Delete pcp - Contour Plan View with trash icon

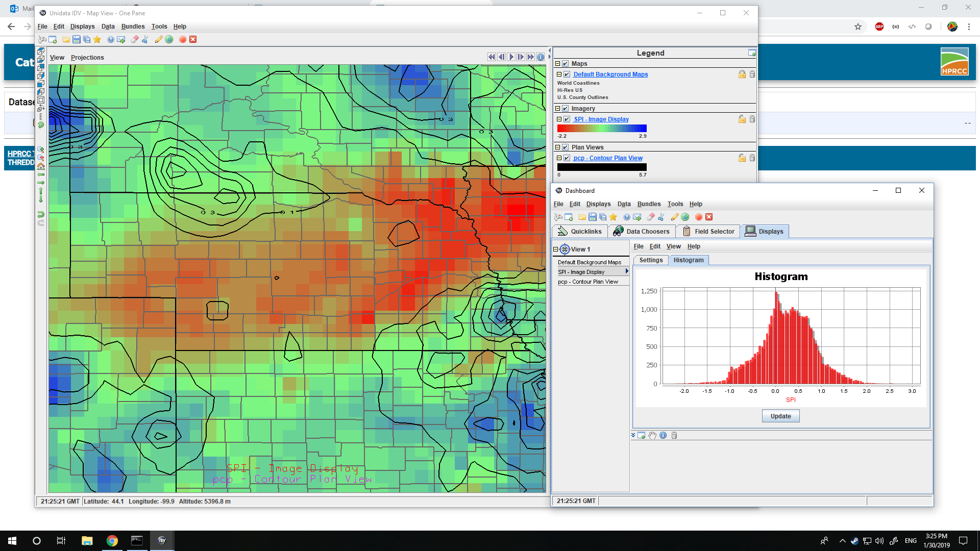coord(752,158)
